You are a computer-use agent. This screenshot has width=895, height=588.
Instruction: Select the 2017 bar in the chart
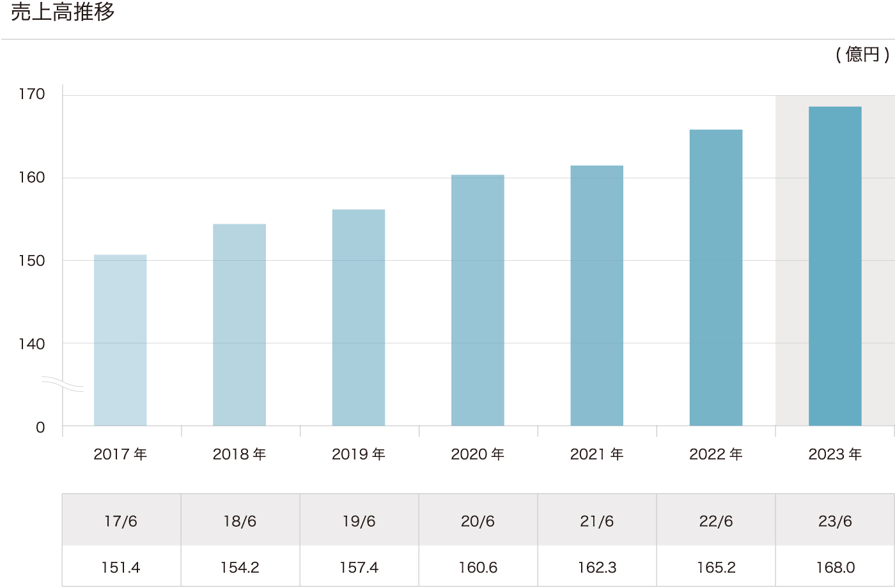coord(120,340)
